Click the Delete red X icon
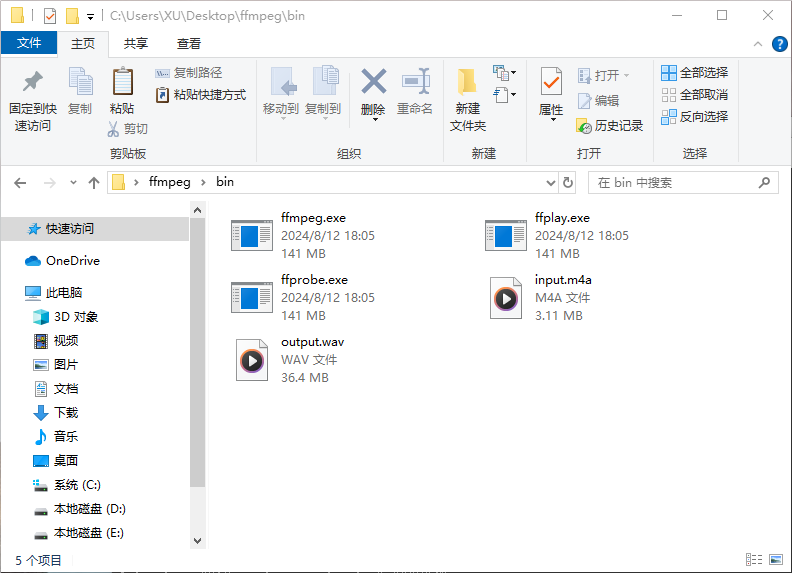Image resolution: width=792 pixels, height=573 pixels. 373,82
